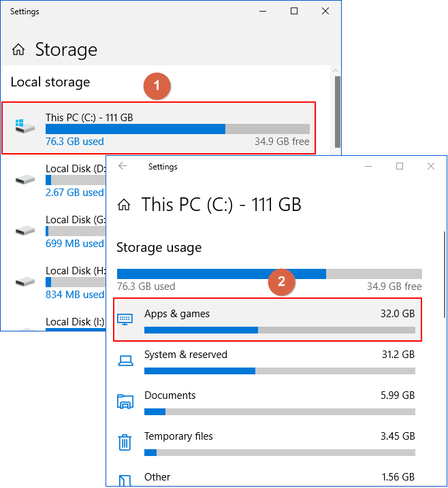Screen dimensions: 448x488
Task: Click the Apps & games keyboard icon
Action: tap(125, 319)
